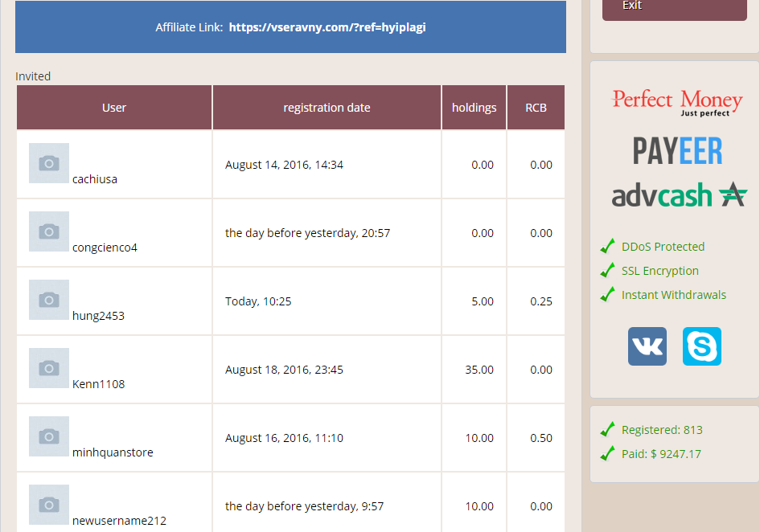Select username cachiusa
The height and width of the screenshot is (532, 760).
(95, 179)
